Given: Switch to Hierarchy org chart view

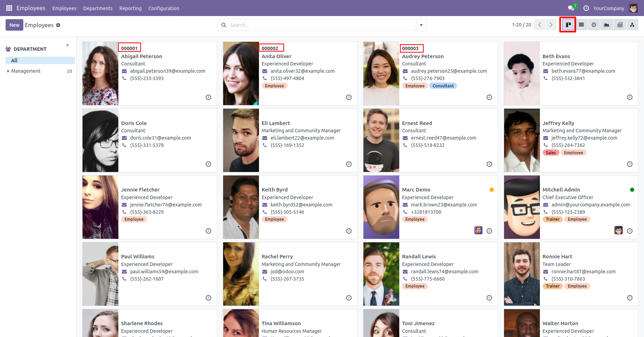Looking at the screenshot, I should pyautogui.click(x=632, y=25).
